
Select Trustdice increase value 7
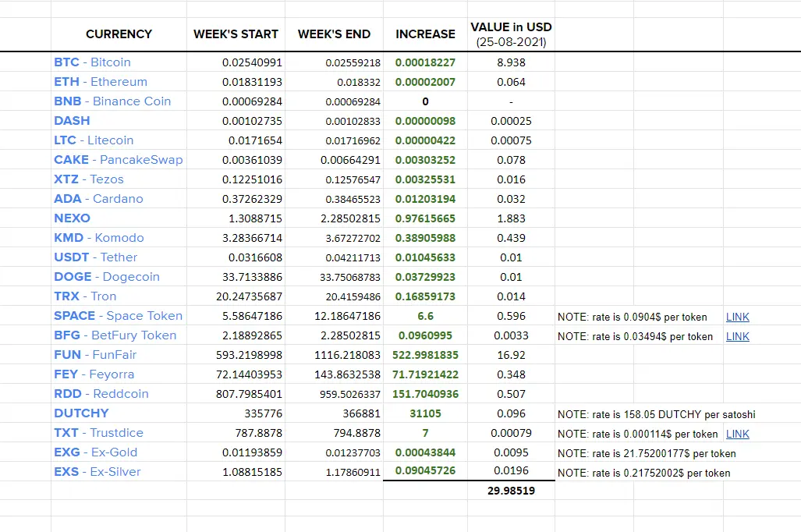[x=425, y=433]
